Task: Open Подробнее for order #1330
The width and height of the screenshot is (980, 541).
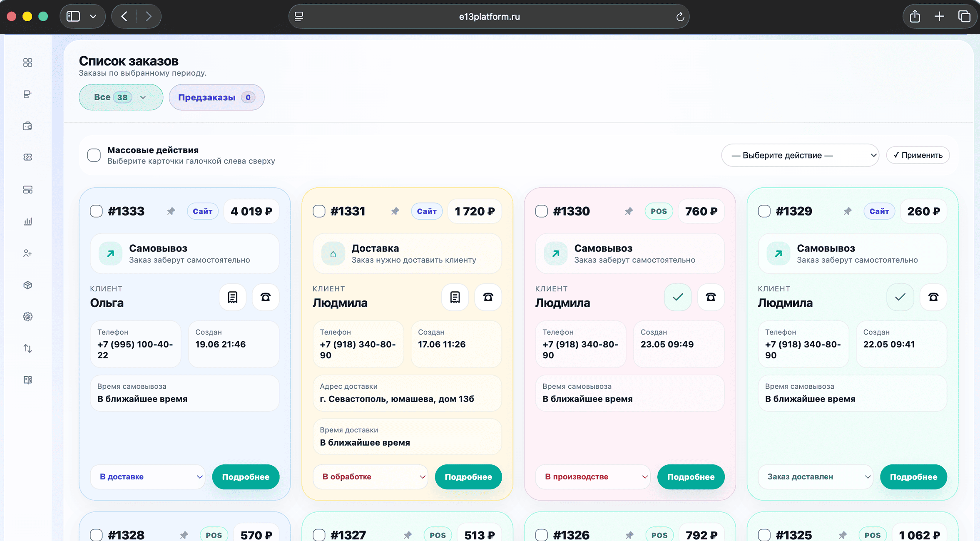Action: point(691,477)
